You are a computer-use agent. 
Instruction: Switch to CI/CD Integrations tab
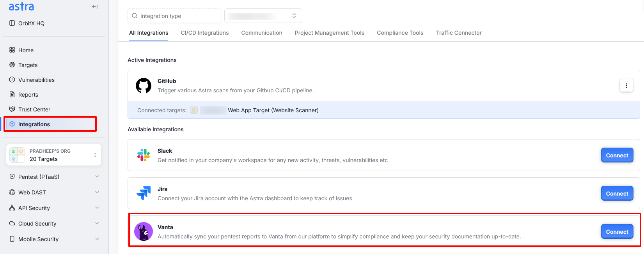point(205,33)
